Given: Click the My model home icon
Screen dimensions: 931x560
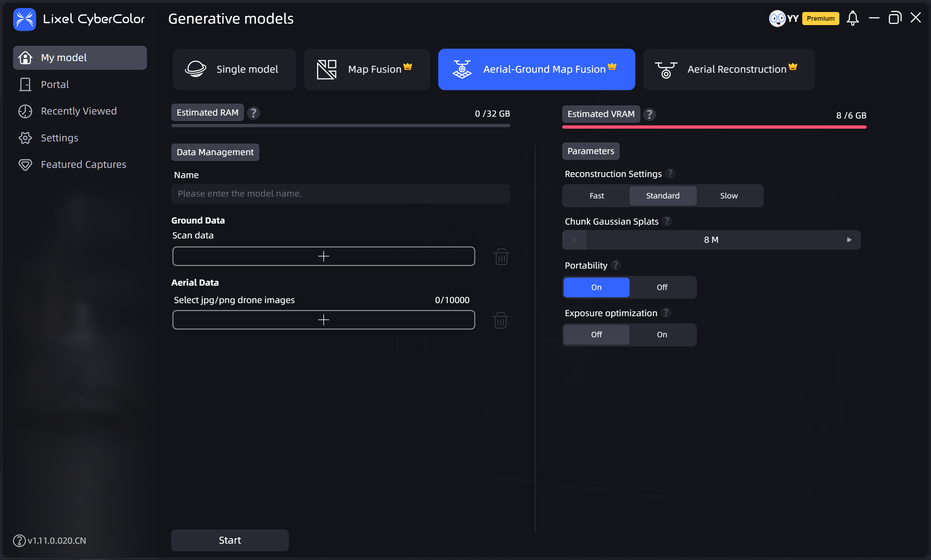Looking at the screenshot, I should (25, 58).
